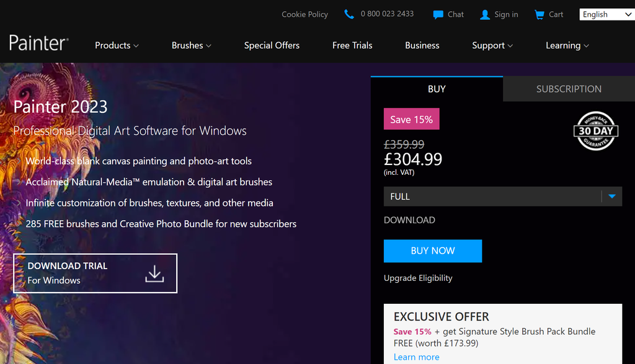
Task: Open the FULL license type dropdown
Action: tap(503, 196)
